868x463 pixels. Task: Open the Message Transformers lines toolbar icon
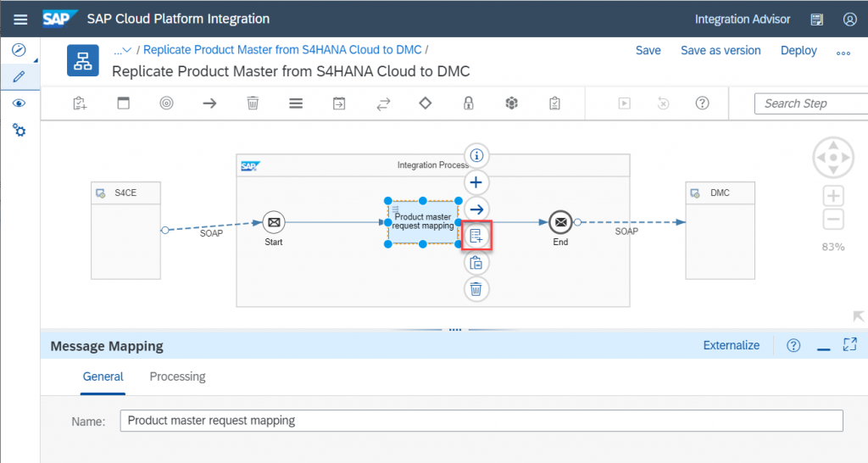(296, 103)
